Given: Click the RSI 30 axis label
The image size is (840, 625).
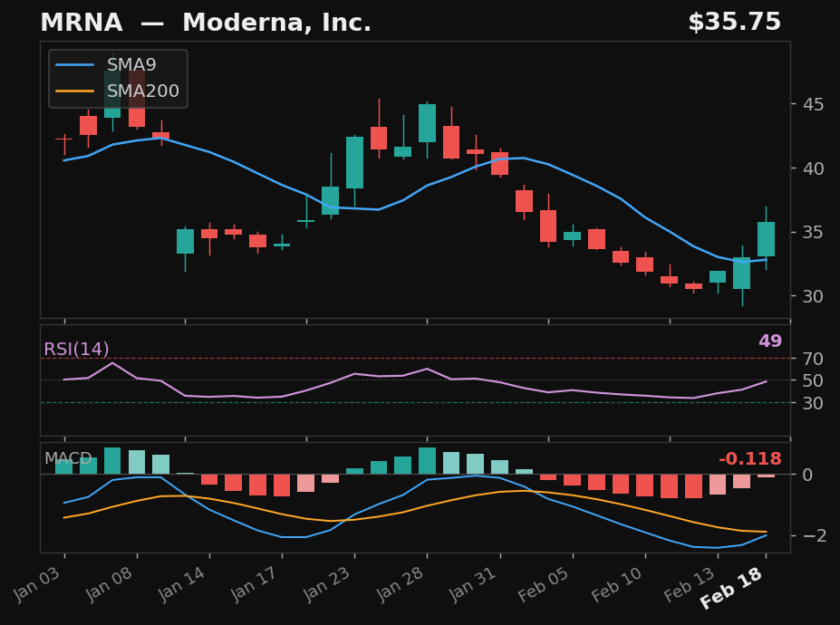Looking at the screenshot, I should 813,403.
